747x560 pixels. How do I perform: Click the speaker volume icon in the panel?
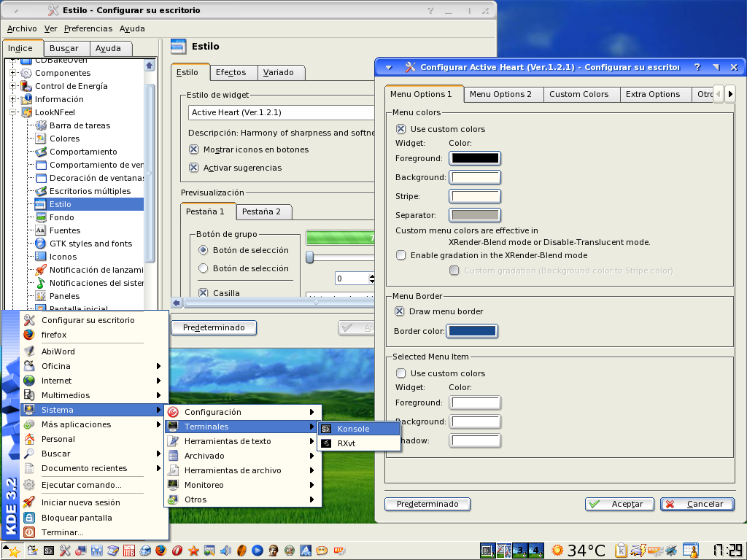[225, 551]
